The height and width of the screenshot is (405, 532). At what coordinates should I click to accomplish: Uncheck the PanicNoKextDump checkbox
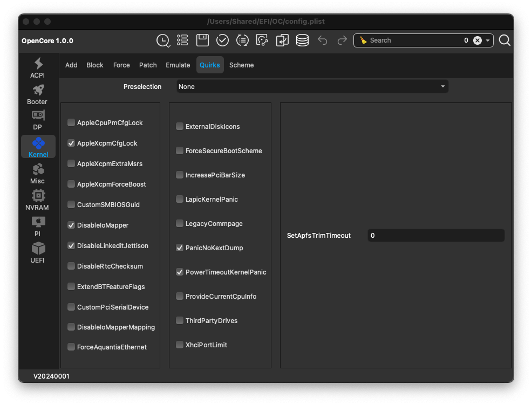coord(180,248)
